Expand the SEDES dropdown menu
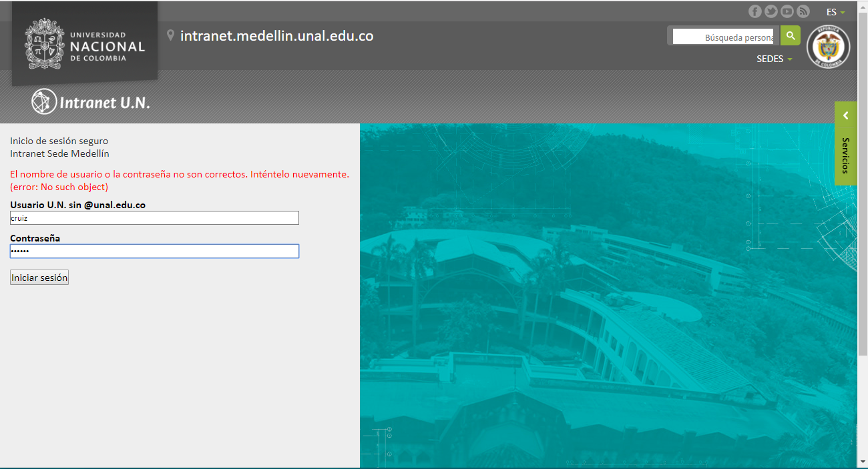Viewport: 868px width, 469px height. tap(775, 59)
